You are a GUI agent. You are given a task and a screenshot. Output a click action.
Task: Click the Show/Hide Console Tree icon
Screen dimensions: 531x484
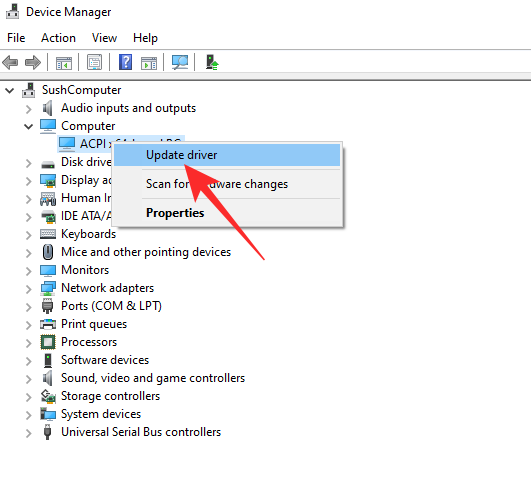(64, 63)
